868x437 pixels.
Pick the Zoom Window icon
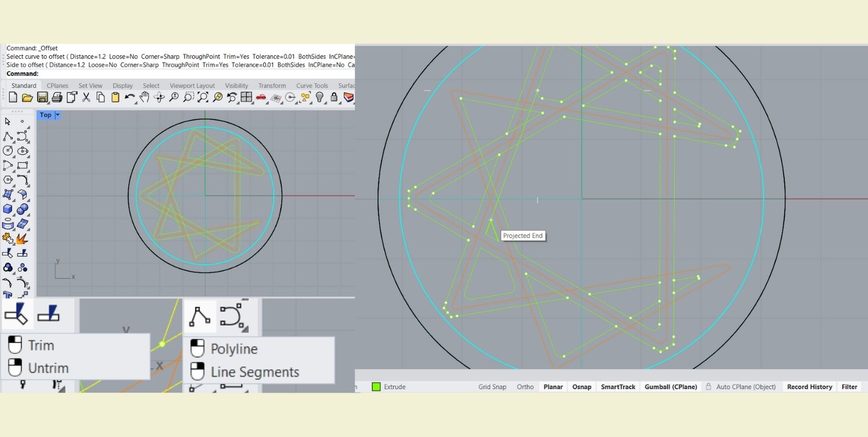[189, 98]
